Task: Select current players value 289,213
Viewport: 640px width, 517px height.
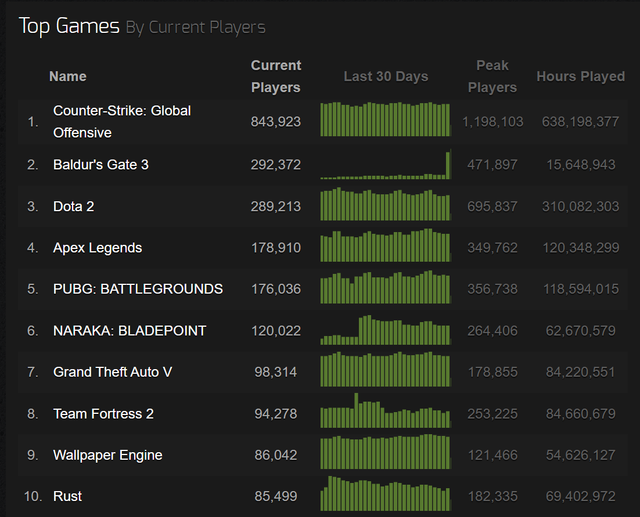Action: point(276,206)
